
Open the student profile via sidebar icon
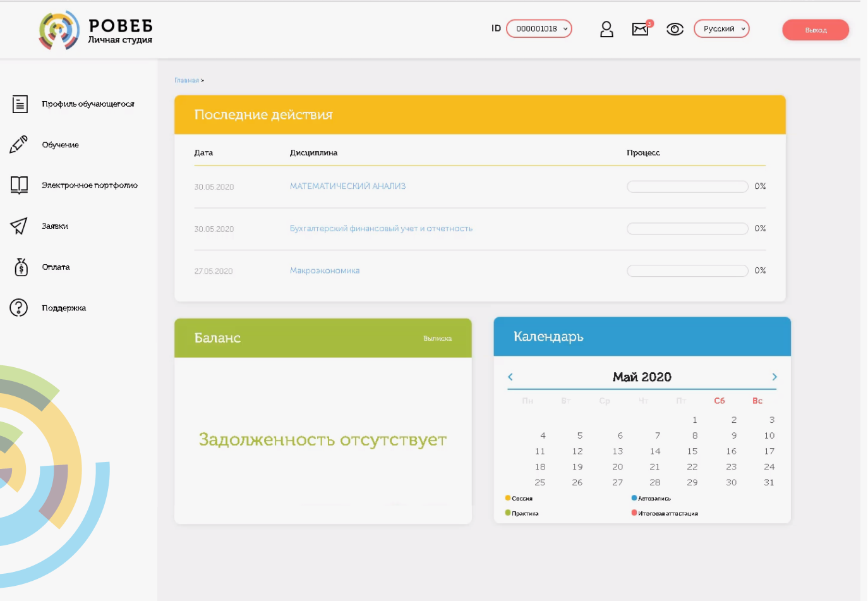click(20, 104)
